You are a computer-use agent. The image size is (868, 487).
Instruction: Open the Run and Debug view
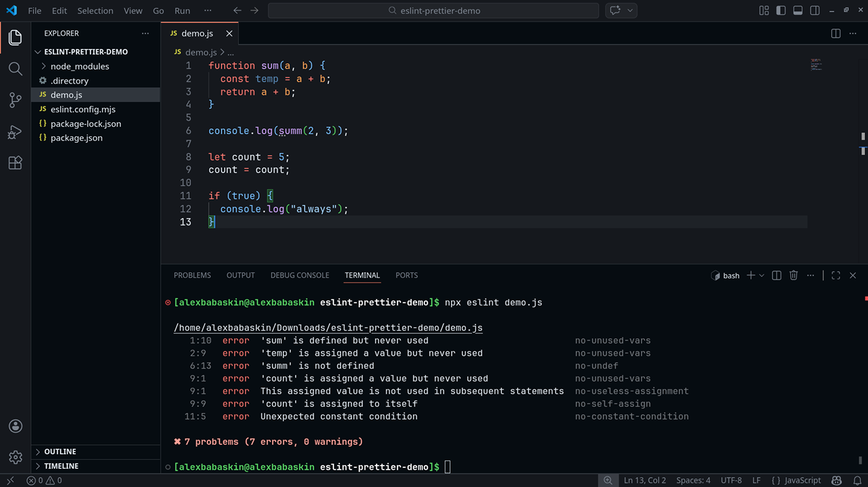(x=15, y=132)
